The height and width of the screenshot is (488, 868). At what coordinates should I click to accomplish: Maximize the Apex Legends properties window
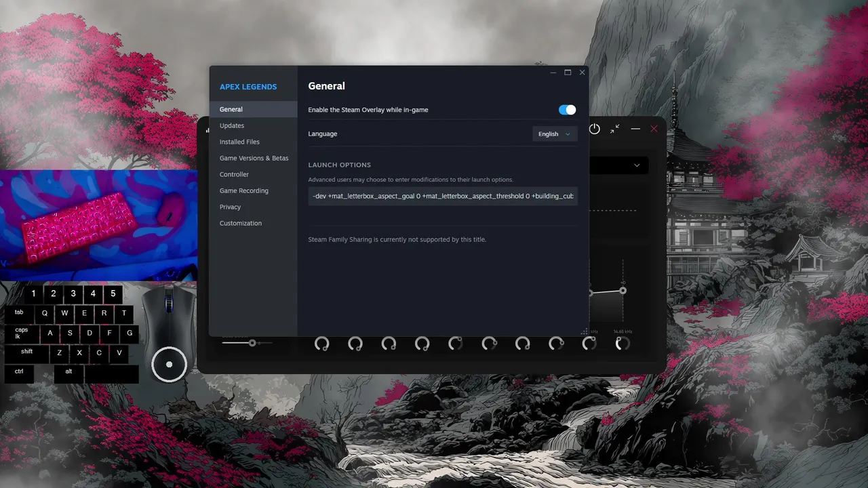(x=568, y=73)
